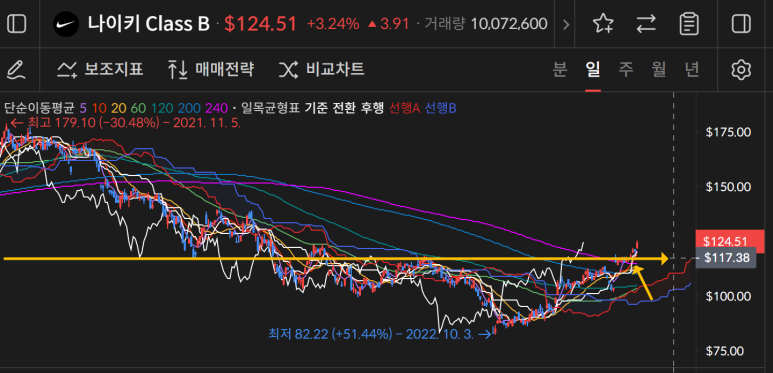Click 일목균형표 Ichimoku label
The width and height of the screenshot is (773, 373).
(270, 108)
